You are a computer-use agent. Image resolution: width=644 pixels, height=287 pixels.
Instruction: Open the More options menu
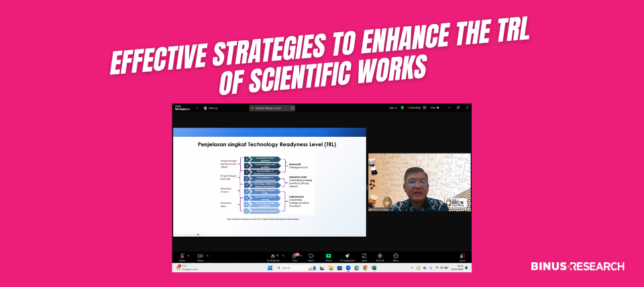396,256
